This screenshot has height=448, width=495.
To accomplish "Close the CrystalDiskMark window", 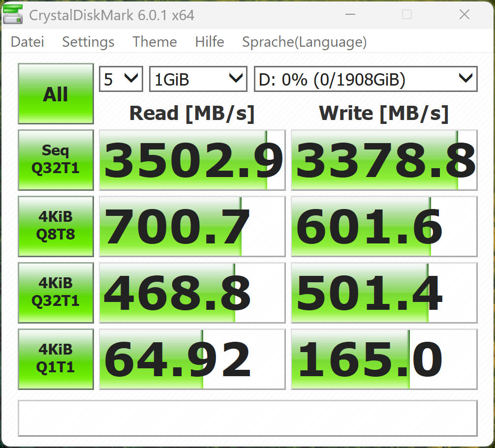I will click(464, 15).
